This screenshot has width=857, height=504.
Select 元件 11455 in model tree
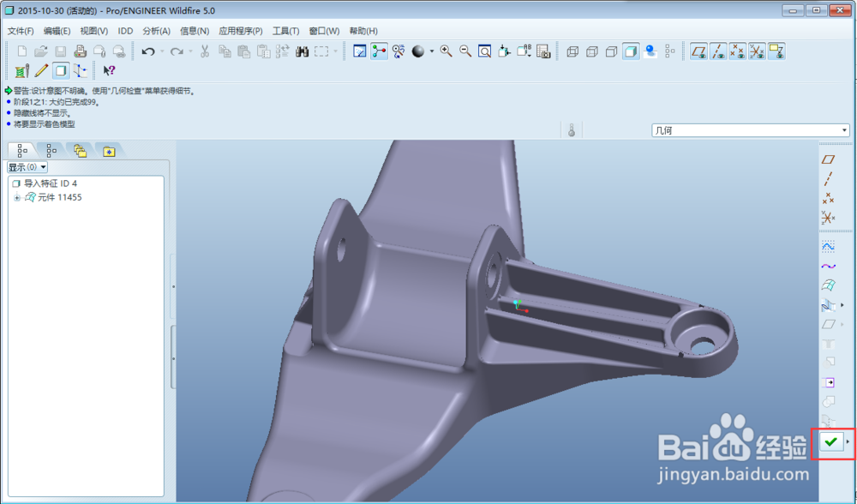tap(53, 198)
